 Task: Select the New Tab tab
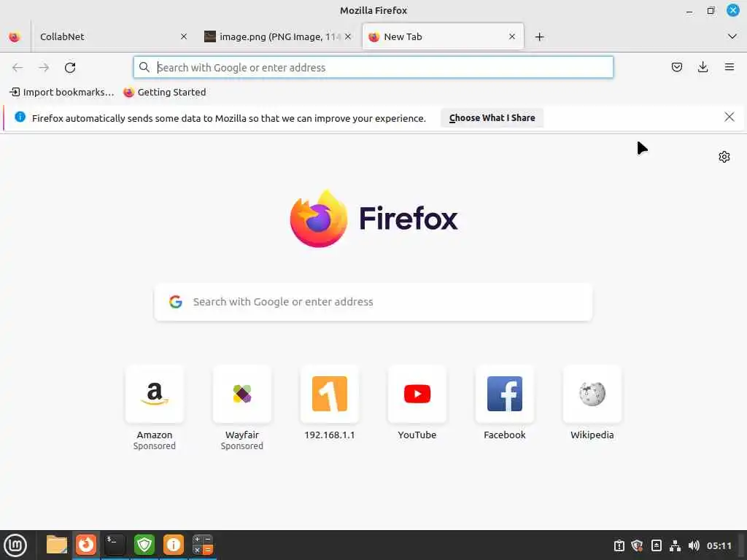(443, 36)
